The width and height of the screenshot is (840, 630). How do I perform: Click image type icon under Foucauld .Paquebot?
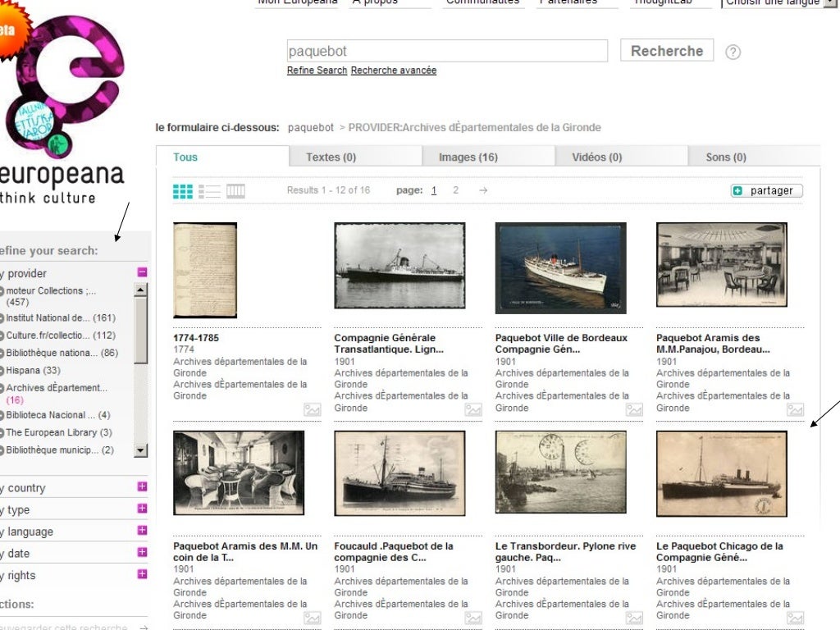coord(473,619)
